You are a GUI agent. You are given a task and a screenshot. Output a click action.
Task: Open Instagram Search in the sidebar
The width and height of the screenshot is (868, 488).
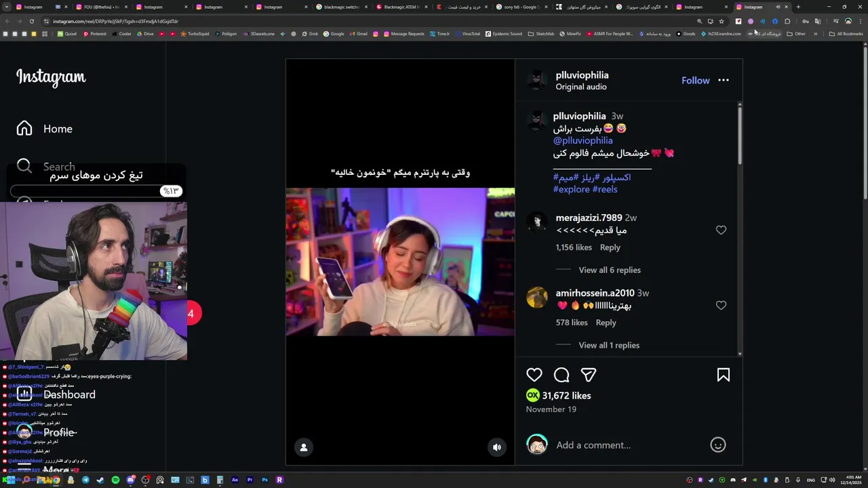point(46,166)
